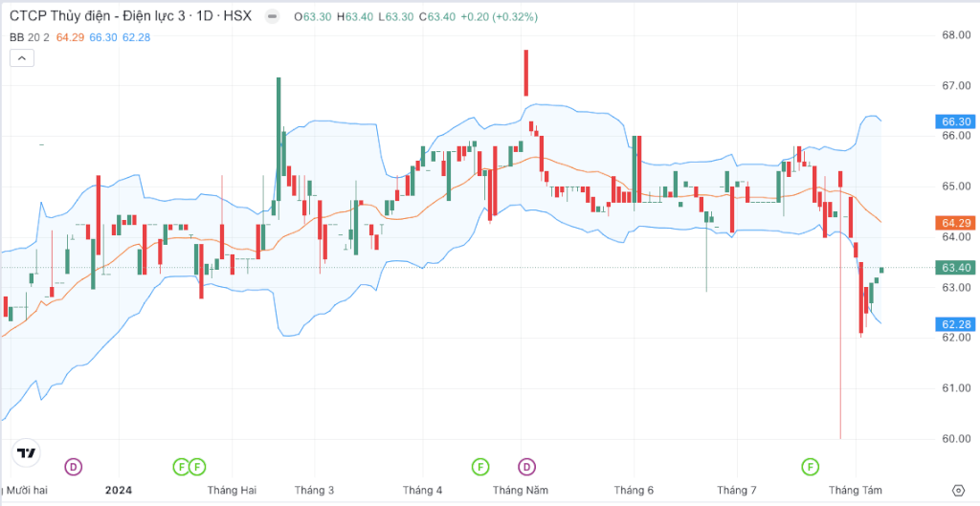This screenshot has height=506, width=980.
Task: Open the dividend marker before the 2024 label
Action: coord(74,466)
